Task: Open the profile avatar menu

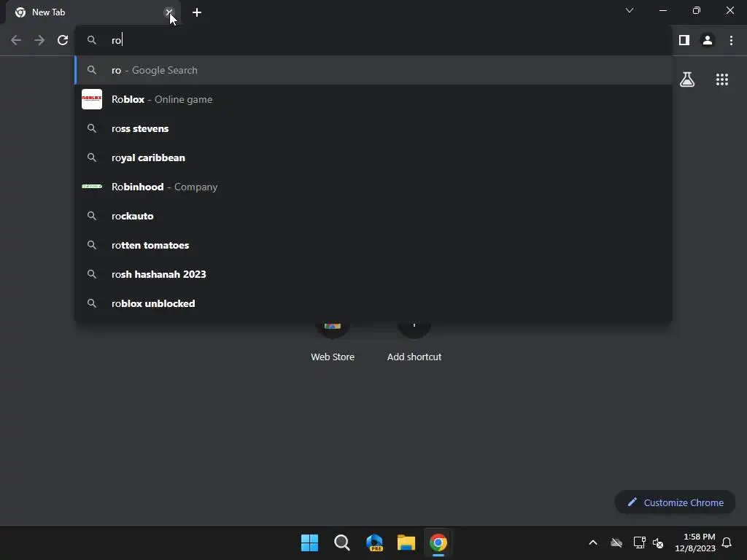Action: point(708,41)
